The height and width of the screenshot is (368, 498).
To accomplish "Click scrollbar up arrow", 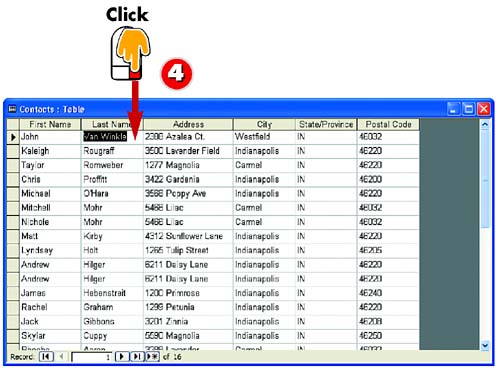I will (x=485, y=125).
